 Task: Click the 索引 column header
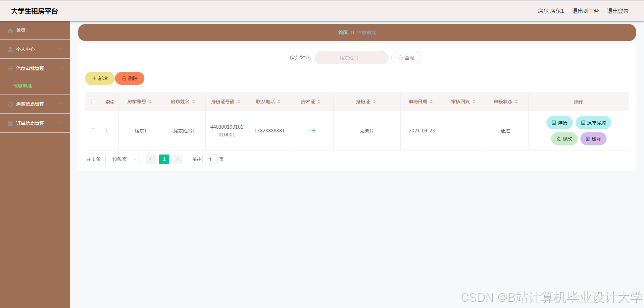(x=110, y=102)
